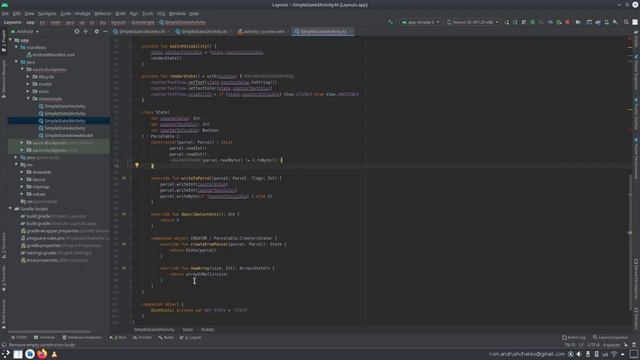This screenshot has height=360, width=640.
Task: Click the intention light bulb in gutter
Action: (x=137, y=165)
